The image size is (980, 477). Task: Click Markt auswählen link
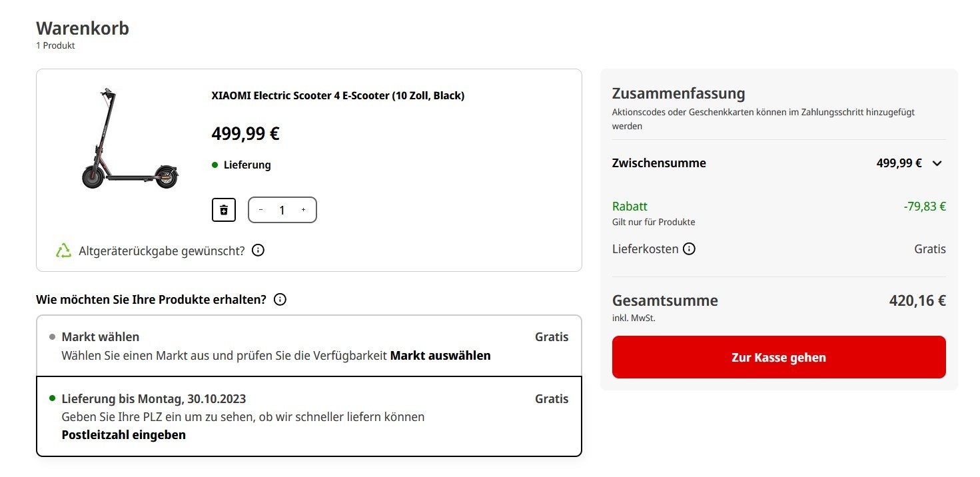(x=440, y=356)
